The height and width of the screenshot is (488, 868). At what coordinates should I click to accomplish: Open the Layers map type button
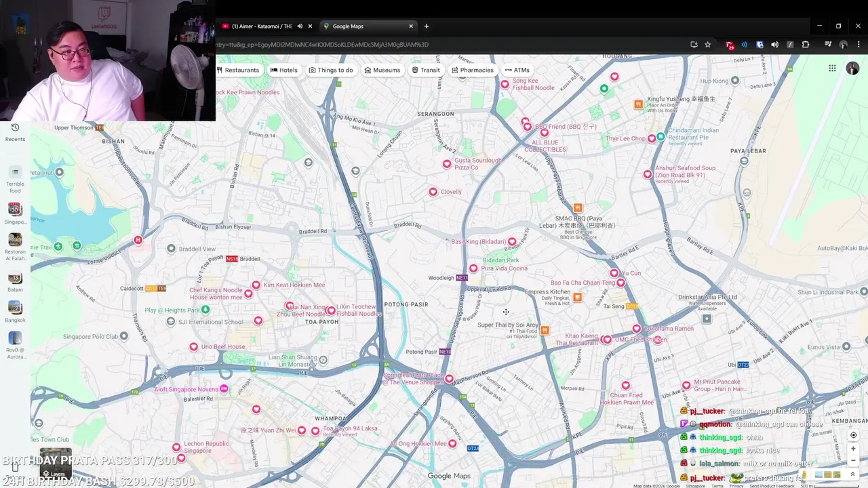(56, 464)
